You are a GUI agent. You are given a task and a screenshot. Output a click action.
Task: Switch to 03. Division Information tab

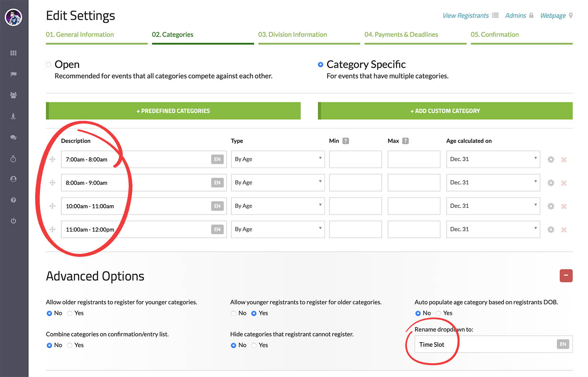[292, 35]
